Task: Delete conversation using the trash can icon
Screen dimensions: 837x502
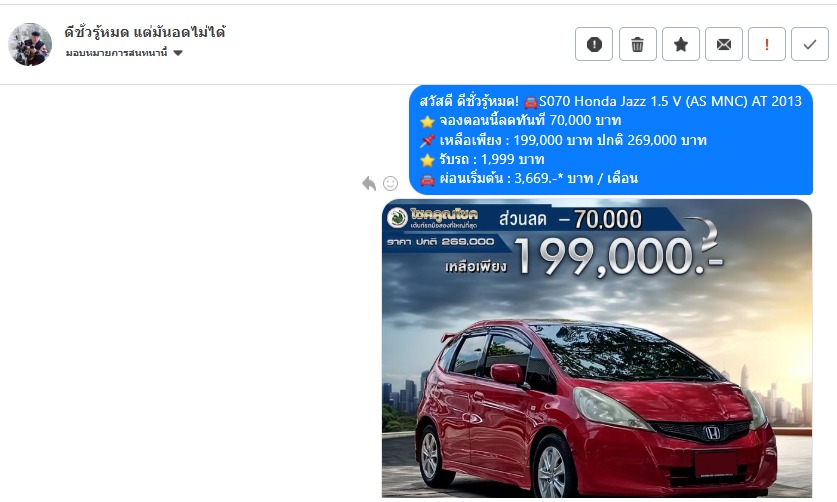Action: point(637,44)
